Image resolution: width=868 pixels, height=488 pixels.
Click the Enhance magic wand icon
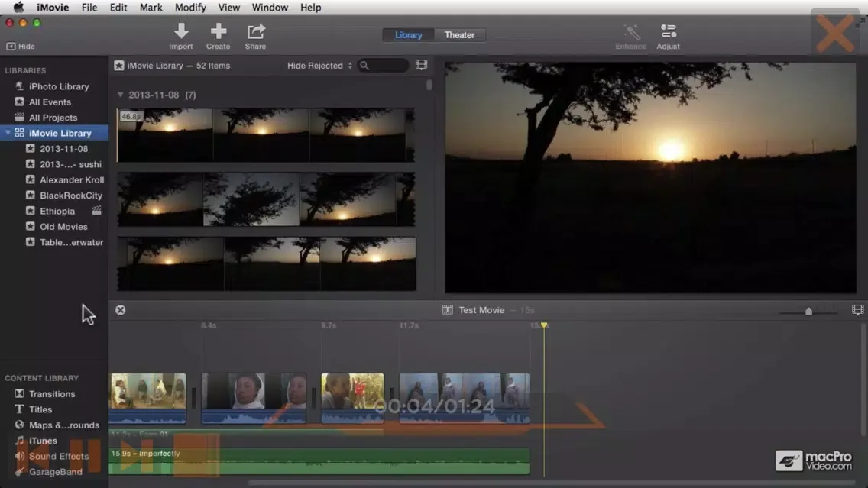[631, 31]
